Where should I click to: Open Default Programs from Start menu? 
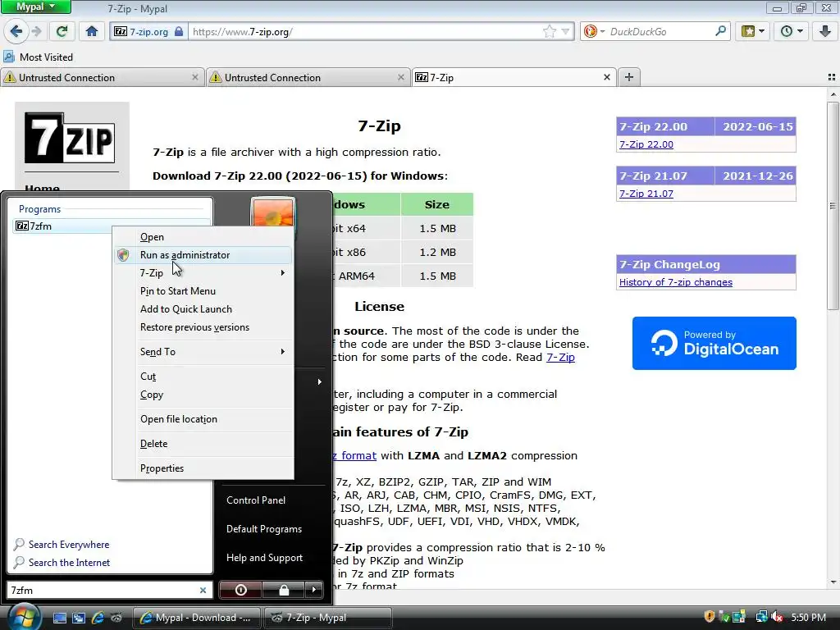(x=264, y=529)
